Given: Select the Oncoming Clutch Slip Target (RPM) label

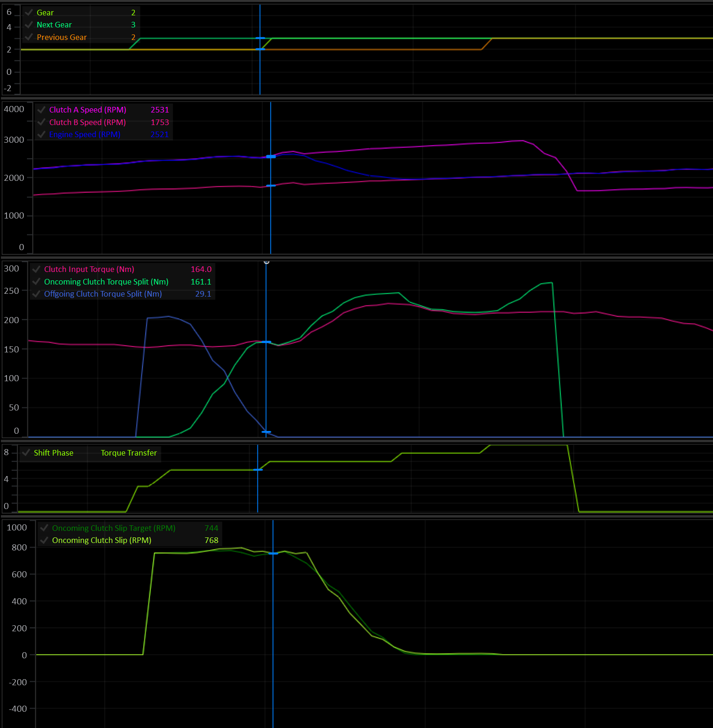Looking at the screenshot, I should [x=114, y=528].
